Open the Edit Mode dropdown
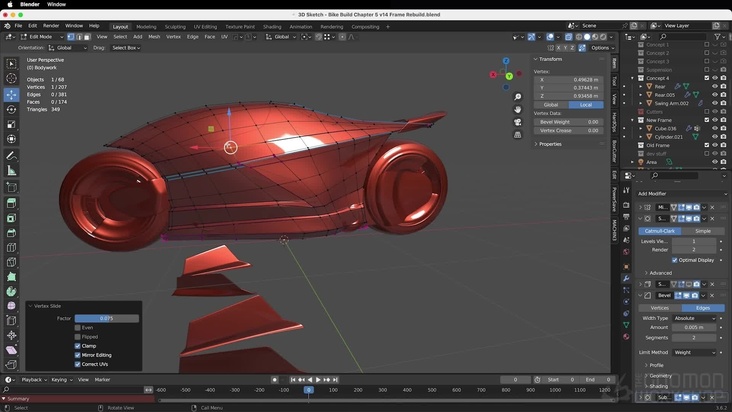 pos(42,37)
